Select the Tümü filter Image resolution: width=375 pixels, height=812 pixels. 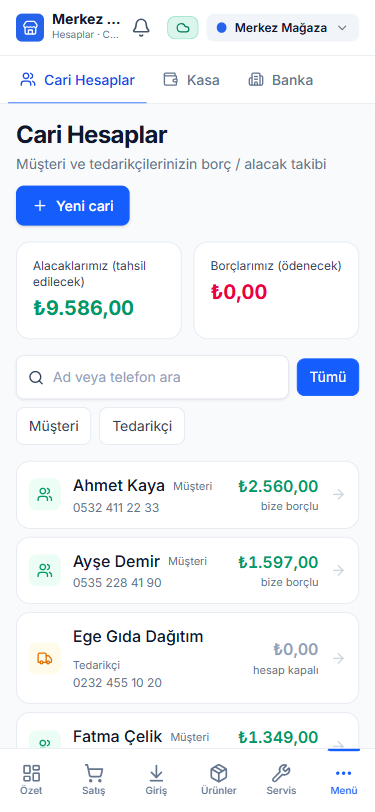tap(328, 377)
